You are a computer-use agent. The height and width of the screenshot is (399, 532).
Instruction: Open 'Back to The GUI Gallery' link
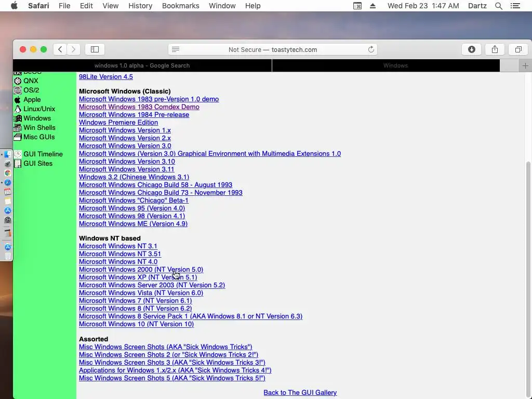click(300, 393)
